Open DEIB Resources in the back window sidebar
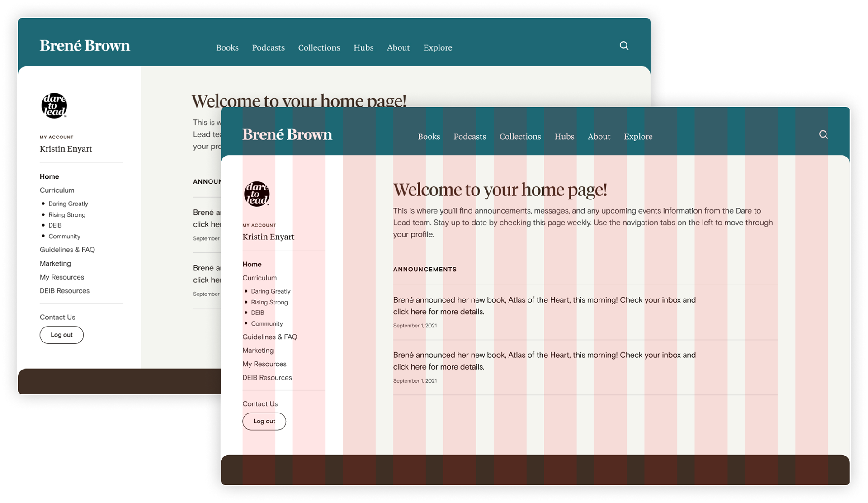Image resolution: width=868 pixels, height=503 pixels. pyautogui.click(x=64, y=291)
